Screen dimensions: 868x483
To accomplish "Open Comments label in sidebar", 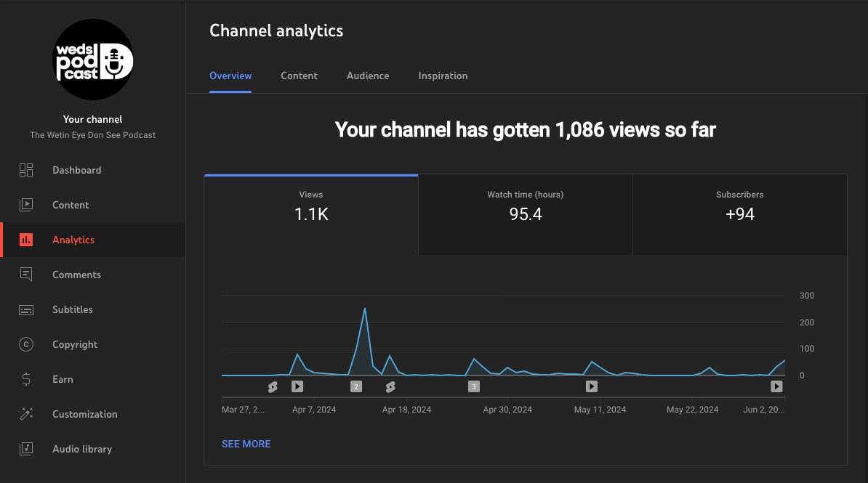I will [x=76, y=275].
